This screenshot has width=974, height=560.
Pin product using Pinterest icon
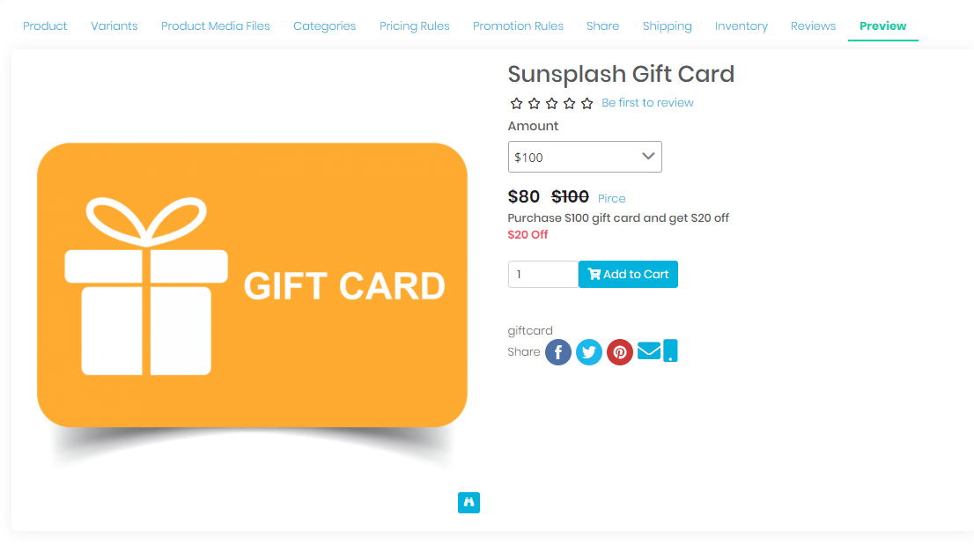pyautogui.click(x=619, y=352)
